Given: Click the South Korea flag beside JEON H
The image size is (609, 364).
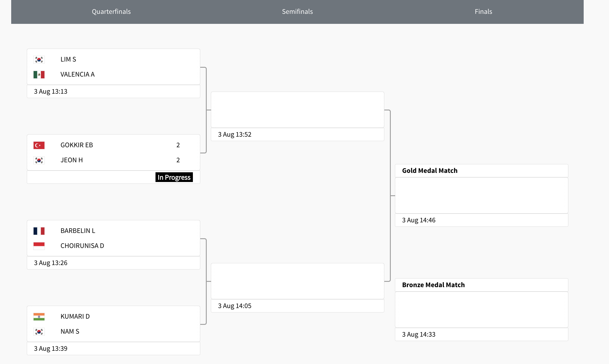Looking at the screenshot, I should tap(39, 160).
